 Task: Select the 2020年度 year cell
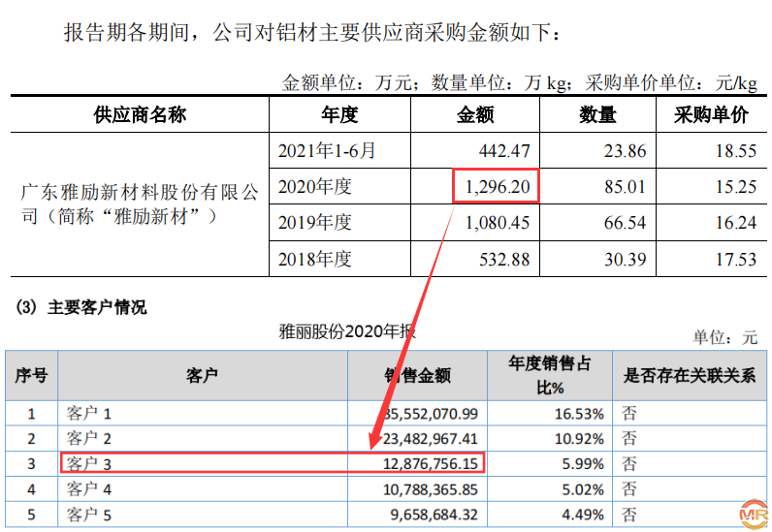314,186
